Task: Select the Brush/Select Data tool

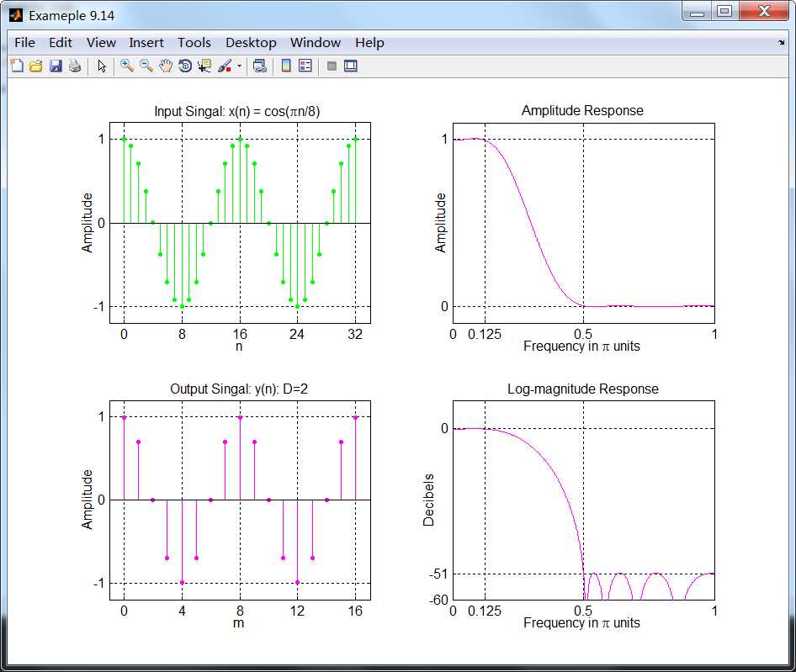Action: pyautogui.click(x=225, y=66)
